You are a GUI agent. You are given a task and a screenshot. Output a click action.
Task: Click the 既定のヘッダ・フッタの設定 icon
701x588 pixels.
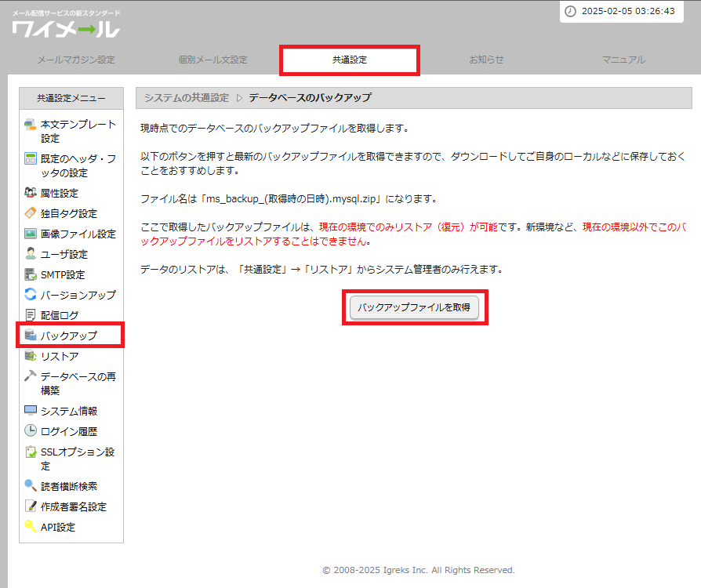tap(30, 158)
